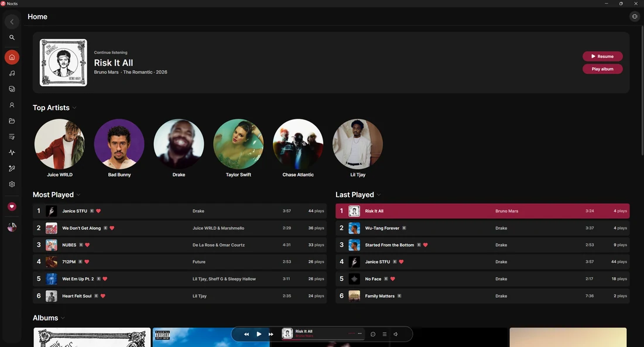
Task: Click 'Juice WRLD & Marshmello' artist text
Action: pos(218,228)
